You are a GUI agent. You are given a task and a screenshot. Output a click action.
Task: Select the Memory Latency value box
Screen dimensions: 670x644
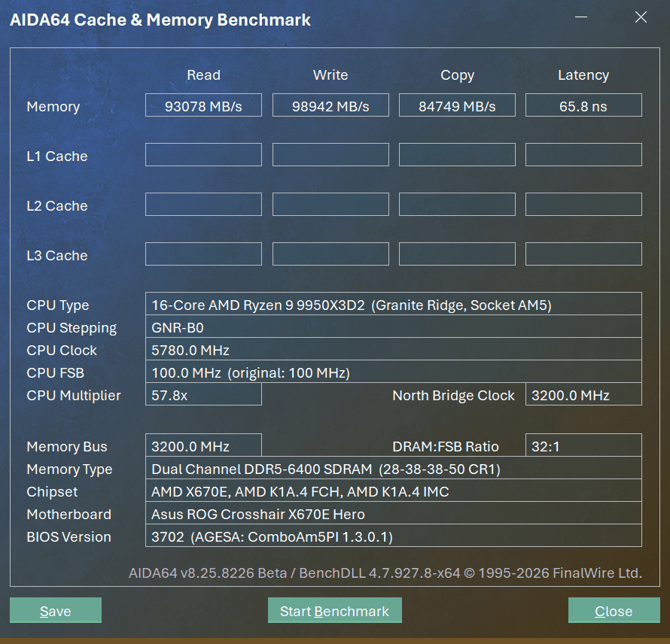click(x=583, y=105)
